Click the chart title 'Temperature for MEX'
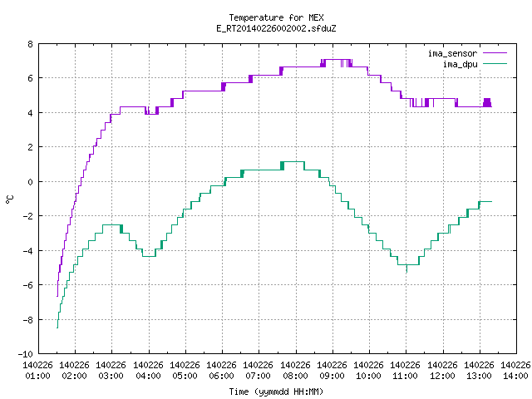532x399 pixels. [x=276, y=17]
